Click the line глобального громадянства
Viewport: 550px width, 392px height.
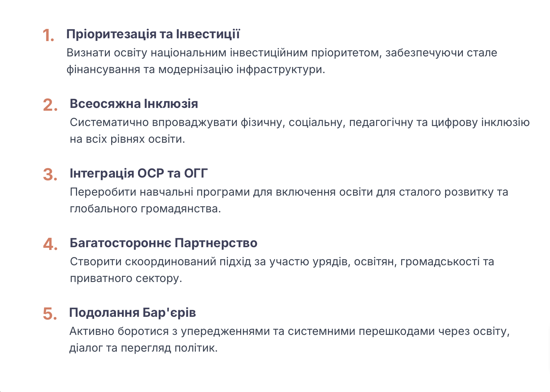[145, 209]
